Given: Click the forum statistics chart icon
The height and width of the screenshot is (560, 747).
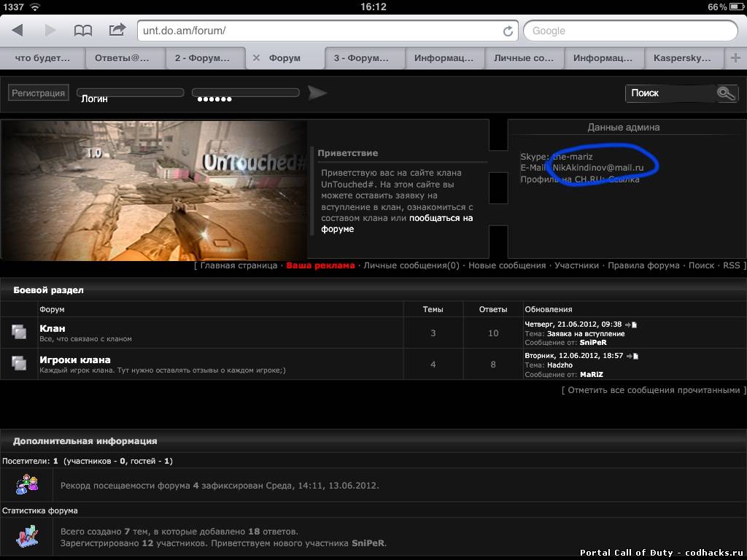Looking at the screenshot, I should click(x=27, y=536).
